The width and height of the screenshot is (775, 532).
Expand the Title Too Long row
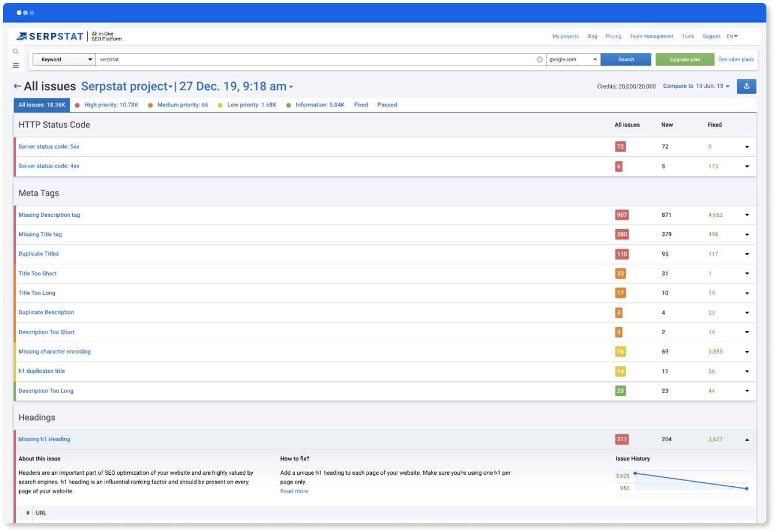tap(747, 293)
